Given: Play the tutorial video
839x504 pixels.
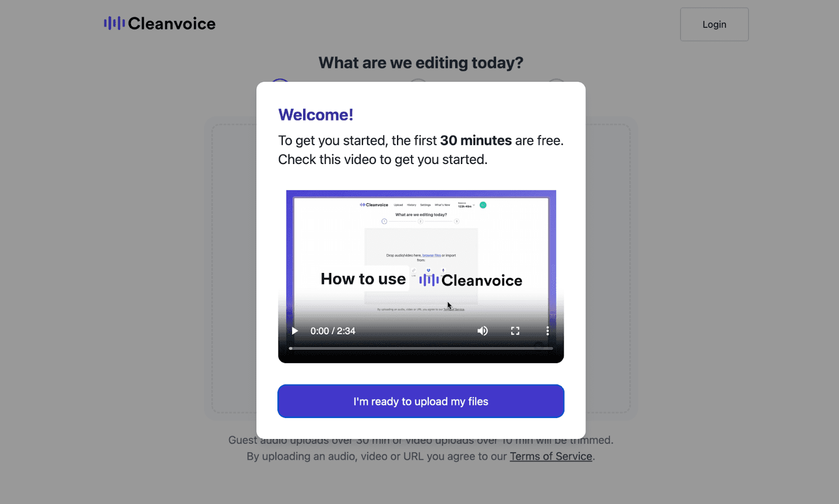Looking at the screenshot, I should [295, 331].
